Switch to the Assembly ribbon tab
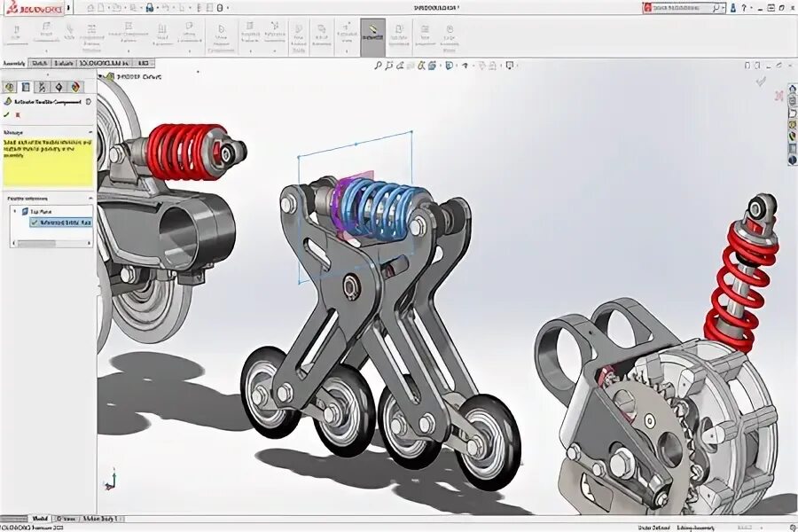Screen dimensions: 798x532 tap(14, 63)
